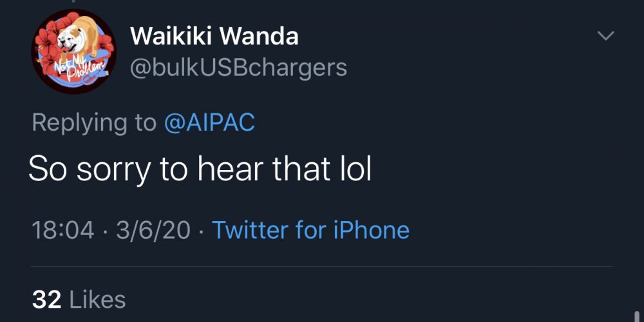Screen dimensions: 644x322
Task: Click the 'Replying to' label
Action: [x=94, y=122]
